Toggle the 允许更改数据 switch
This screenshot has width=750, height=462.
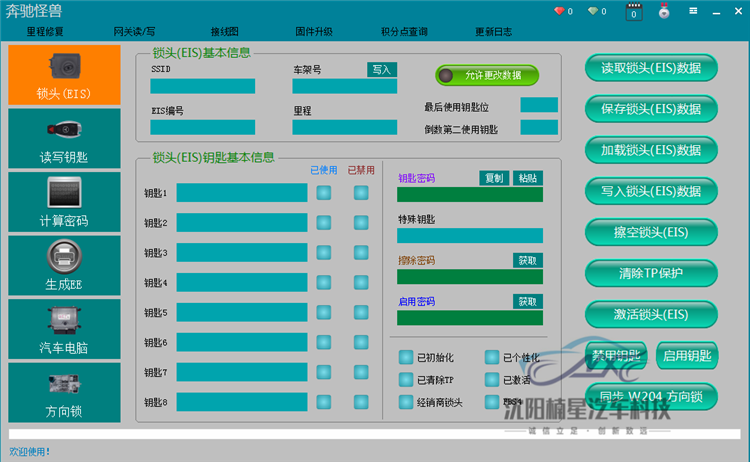click(487, 75)
